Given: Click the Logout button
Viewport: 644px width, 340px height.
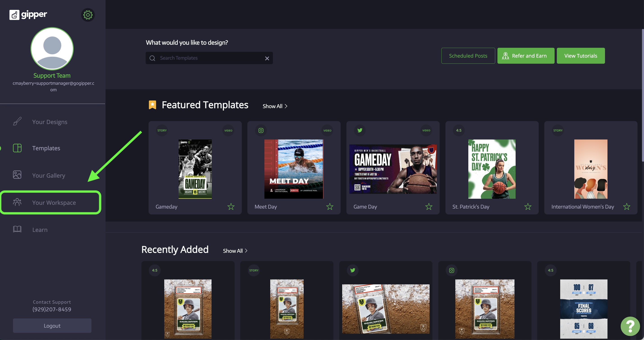Looking at the screenshot, I should (52, 325).
